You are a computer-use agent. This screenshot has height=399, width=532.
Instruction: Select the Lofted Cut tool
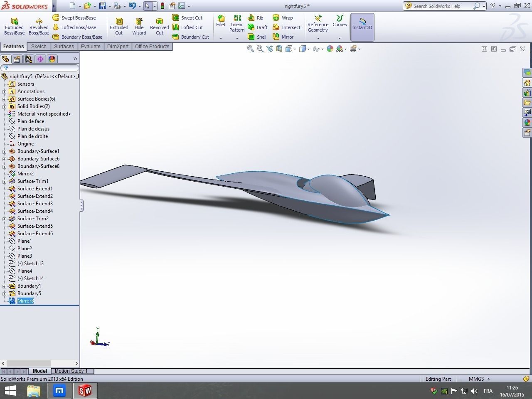(x=187, y=27)
